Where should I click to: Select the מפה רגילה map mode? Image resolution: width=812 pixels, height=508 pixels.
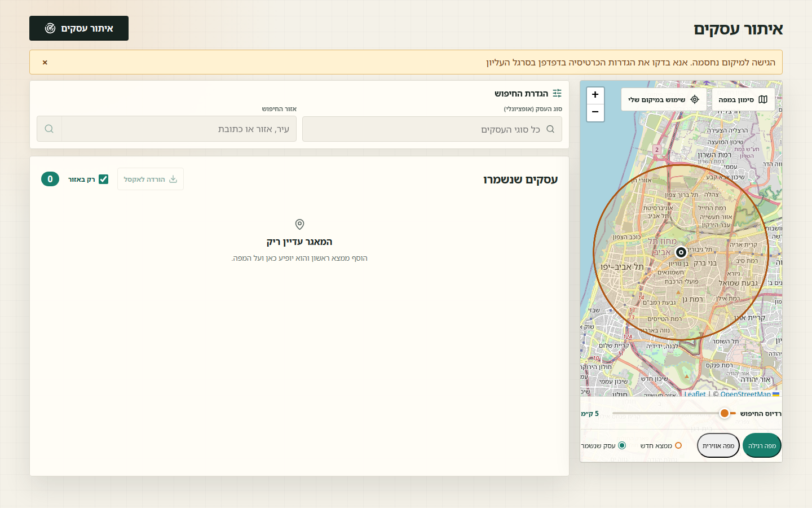click(x=762, y=446)
